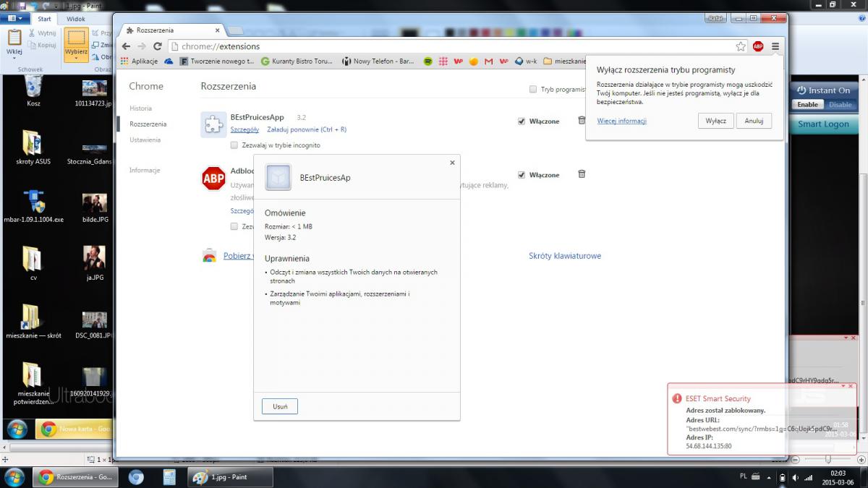Image resolution: width=868 pixels, height=488 pixels.
Task: Select the mbar-1.09.1.1004.exe desktop icon
Action: pos(33,207)
